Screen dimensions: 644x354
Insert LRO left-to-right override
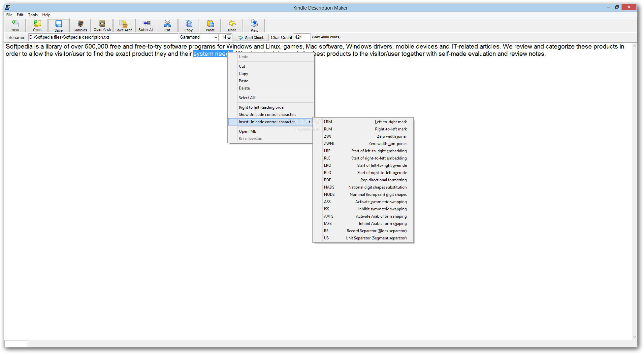(363, 165)
